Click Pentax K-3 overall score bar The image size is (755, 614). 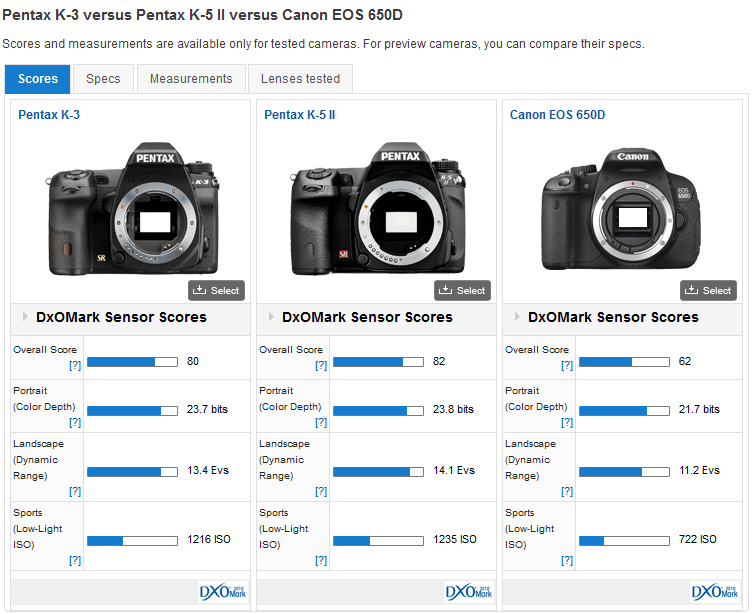pos(132,362)
